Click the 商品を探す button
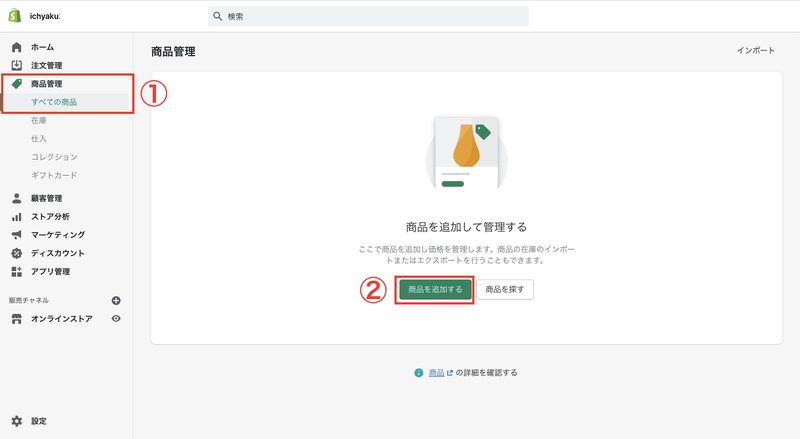800x439 pixels. (x=505, y=289)
